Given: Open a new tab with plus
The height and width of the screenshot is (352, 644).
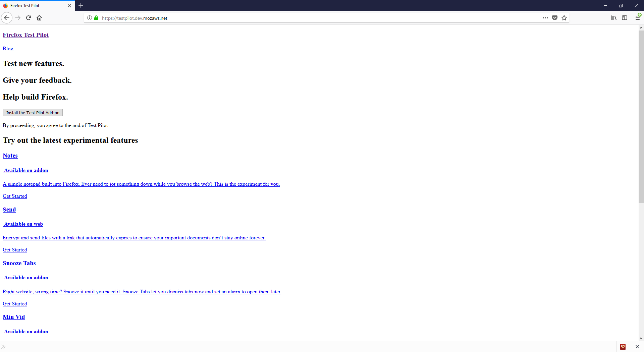Looking at the screenshot, I should (81, 5).
